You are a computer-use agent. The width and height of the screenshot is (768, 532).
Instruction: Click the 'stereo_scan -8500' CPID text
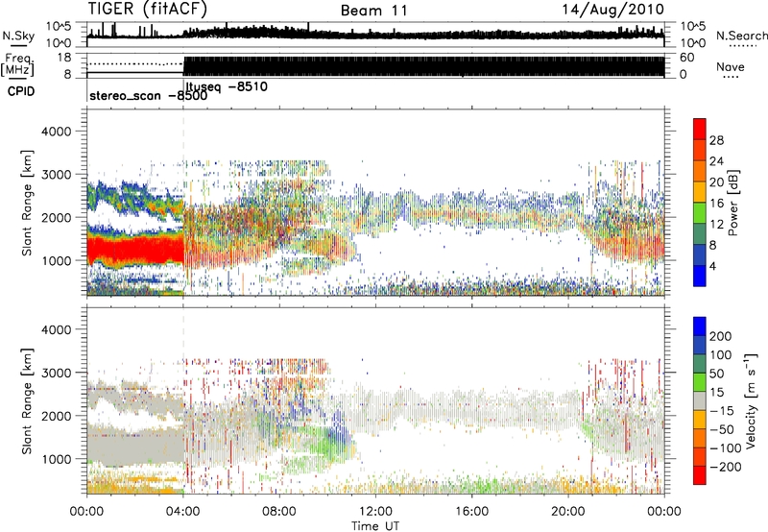149,96
